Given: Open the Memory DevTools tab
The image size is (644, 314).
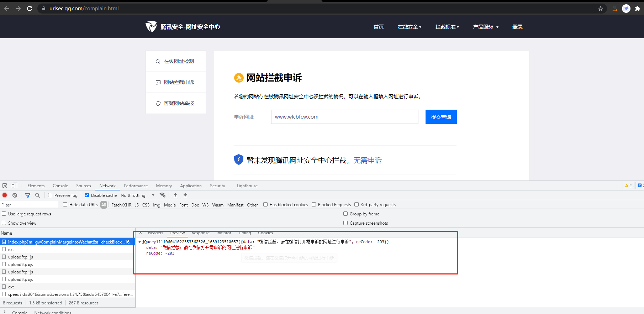Looking at the screenshot, I should (x=164, y=186).
